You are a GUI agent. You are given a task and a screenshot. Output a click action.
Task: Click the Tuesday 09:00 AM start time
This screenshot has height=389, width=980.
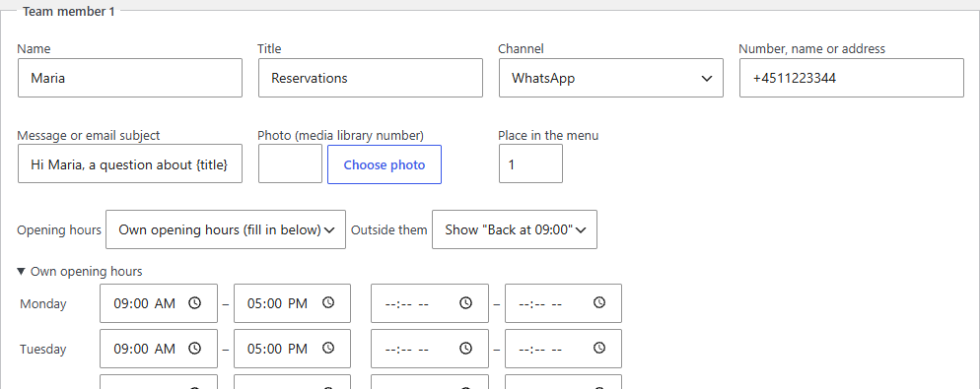click(x=159, y=349)
